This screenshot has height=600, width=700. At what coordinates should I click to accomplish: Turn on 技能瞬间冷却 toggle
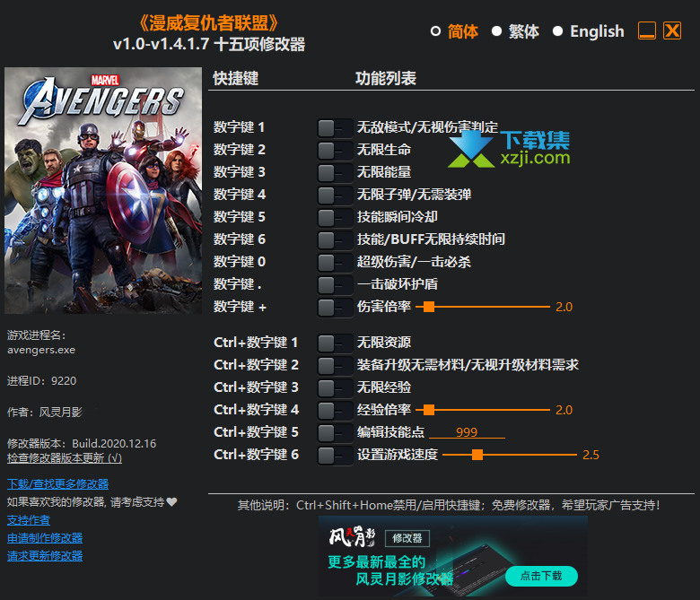(335, 218)
